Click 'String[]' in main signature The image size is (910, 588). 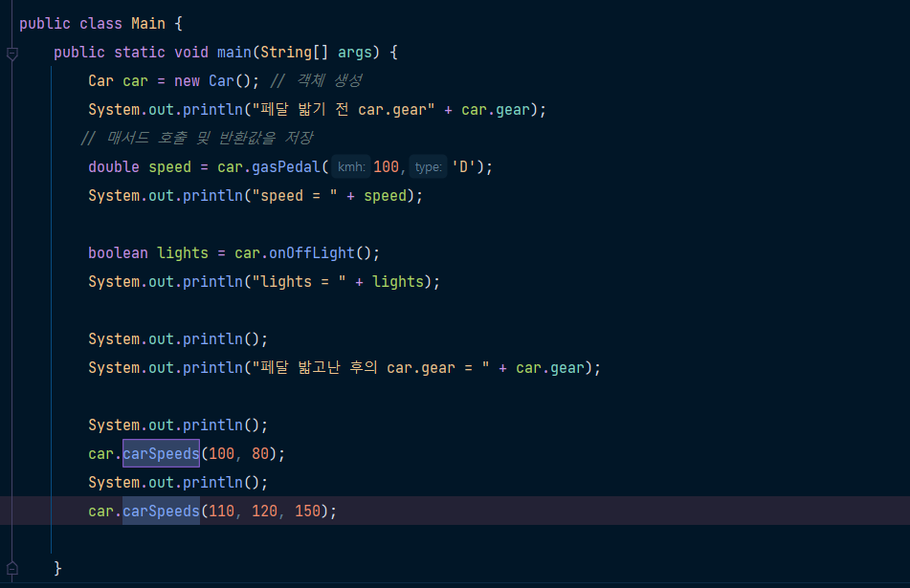point(294,53)
